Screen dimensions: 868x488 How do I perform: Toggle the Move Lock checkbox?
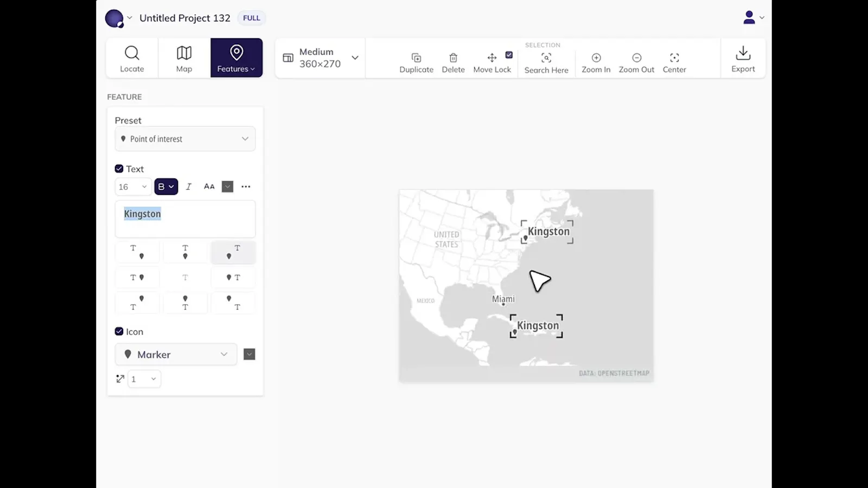click(509, 55)
